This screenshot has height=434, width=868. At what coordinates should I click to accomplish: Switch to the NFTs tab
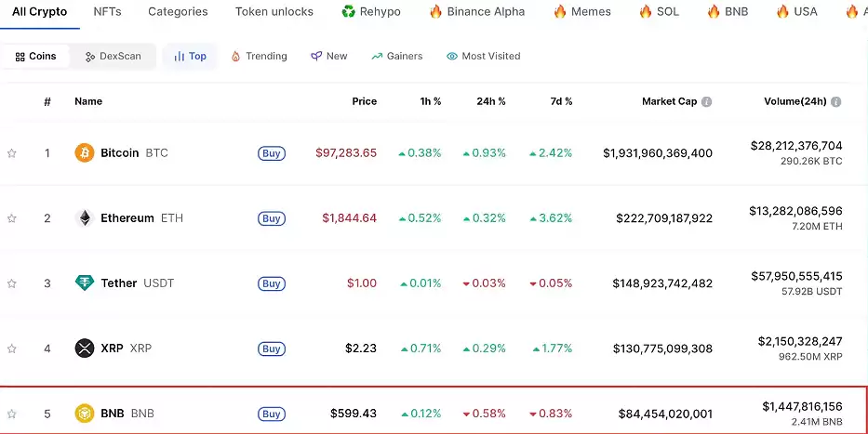point(107,12)
